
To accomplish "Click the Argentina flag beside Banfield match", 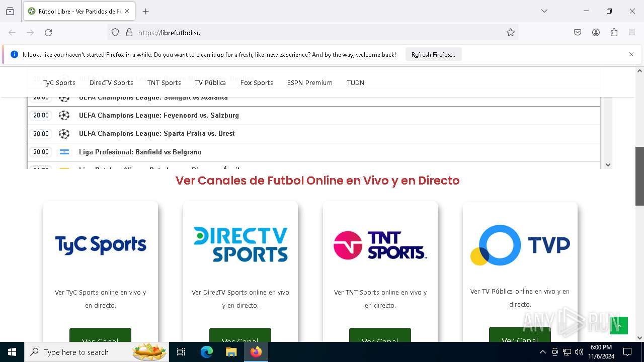I will point(64,152).
